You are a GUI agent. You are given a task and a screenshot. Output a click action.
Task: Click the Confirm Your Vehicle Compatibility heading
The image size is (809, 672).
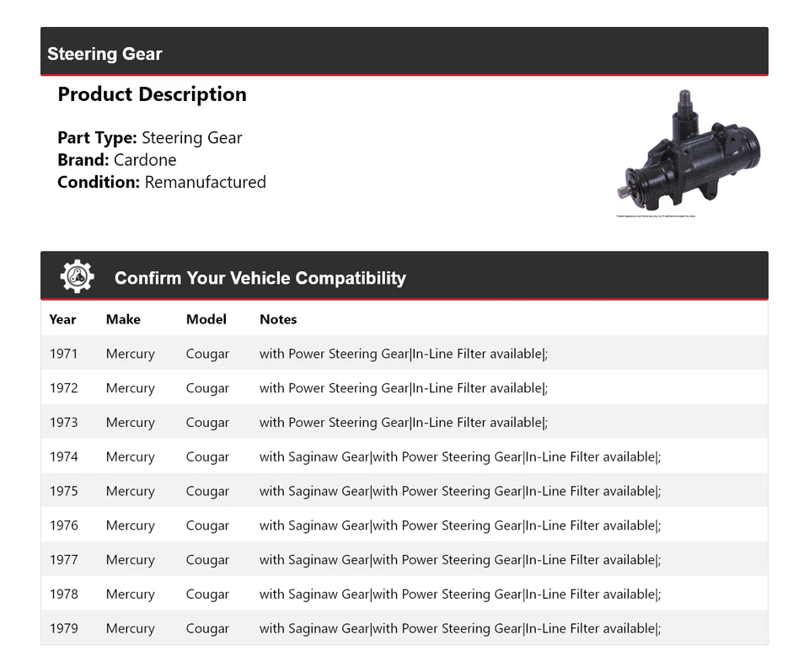260,278
